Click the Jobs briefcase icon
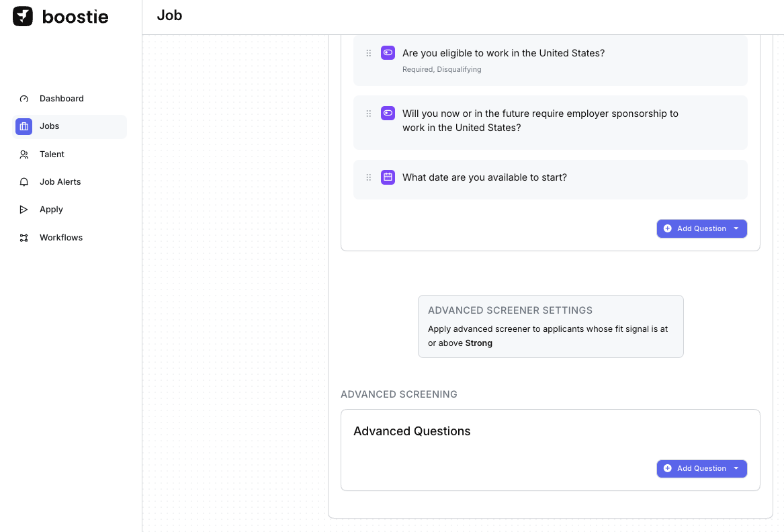Screen dimensions: 784x532 point(24,126)
